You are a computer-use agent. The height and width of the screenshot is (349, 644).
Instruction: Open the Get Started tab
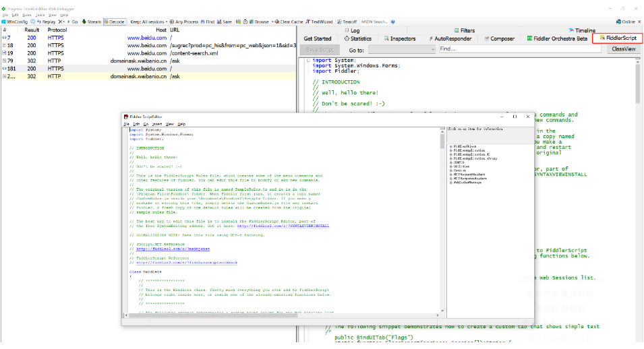tap(318, 38)
